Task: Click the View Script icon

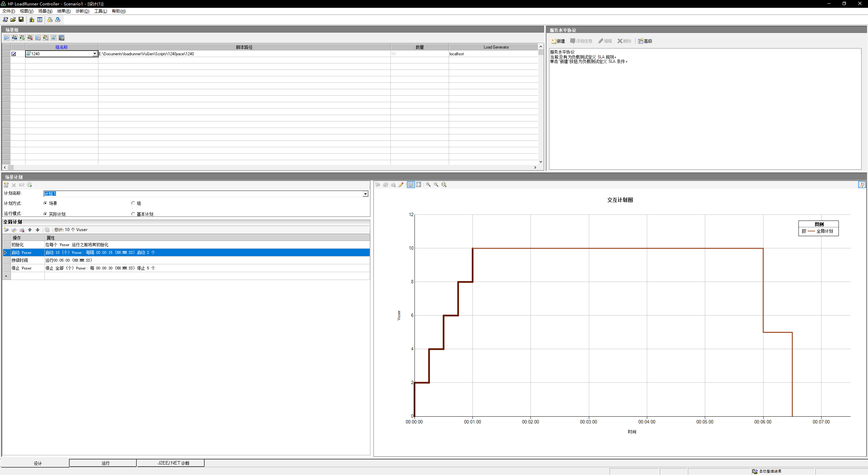Action: [54, 38]
